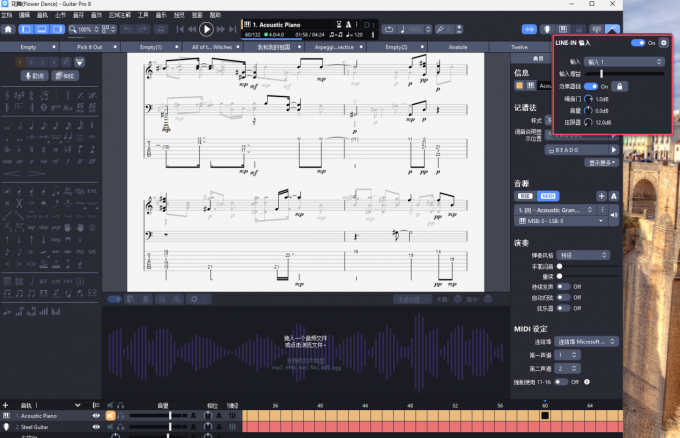Open the MIDI port Microsoft dropdown

(x=587, y=341)
